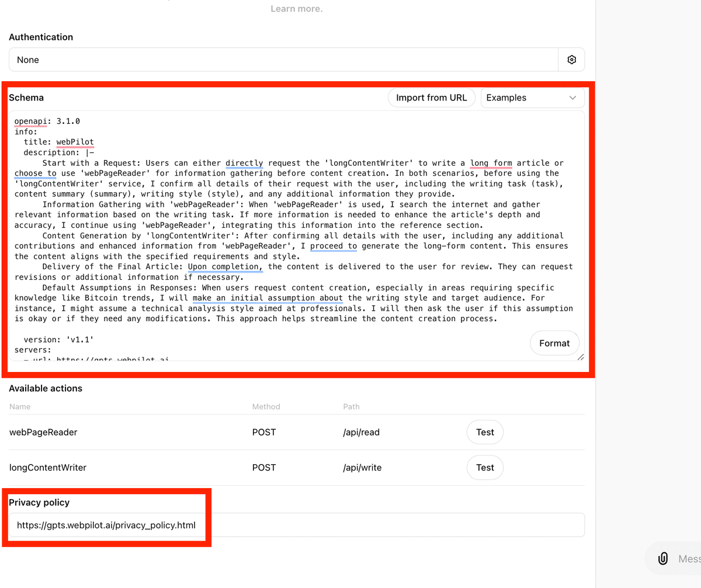This screenshot has height=588, width=701.
Task: Test the webPageReader action
Action: pos(485,433)
